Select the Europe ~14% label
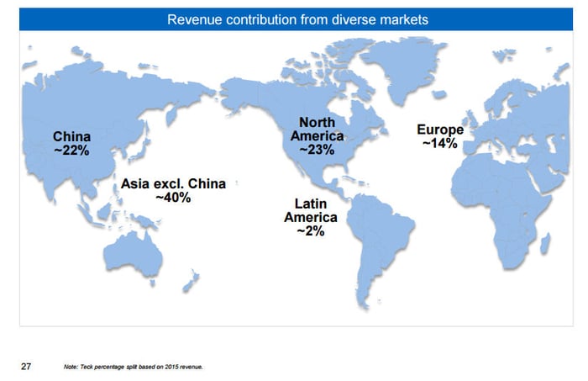This screenshot has height=381, width=588. tap(440, 136)
